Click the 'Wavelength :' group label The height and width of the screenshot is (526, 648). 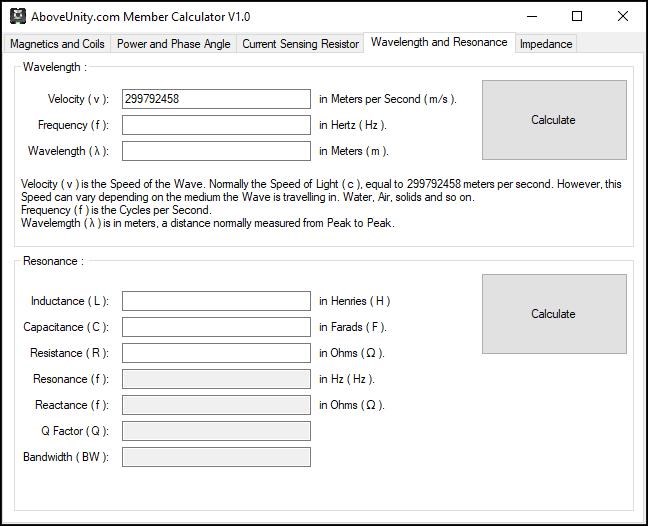tap(55, 67)
